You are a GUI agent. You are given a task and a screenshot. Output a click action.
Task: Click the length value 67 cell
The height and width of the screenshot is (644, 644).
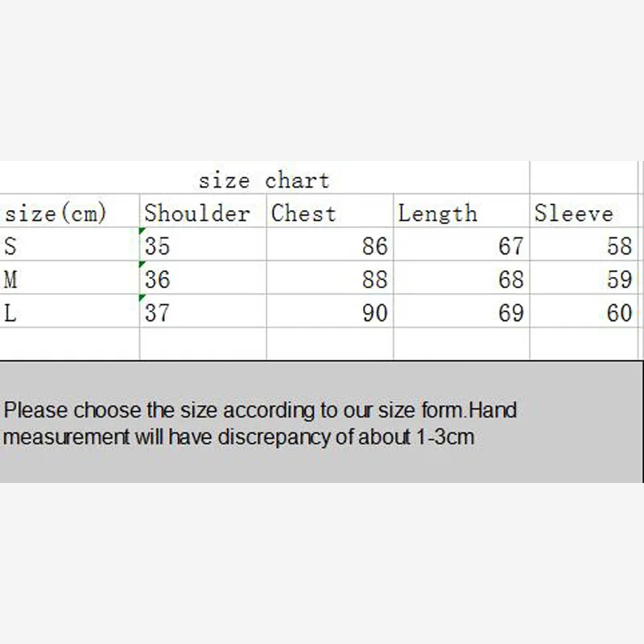coord(461,246)
